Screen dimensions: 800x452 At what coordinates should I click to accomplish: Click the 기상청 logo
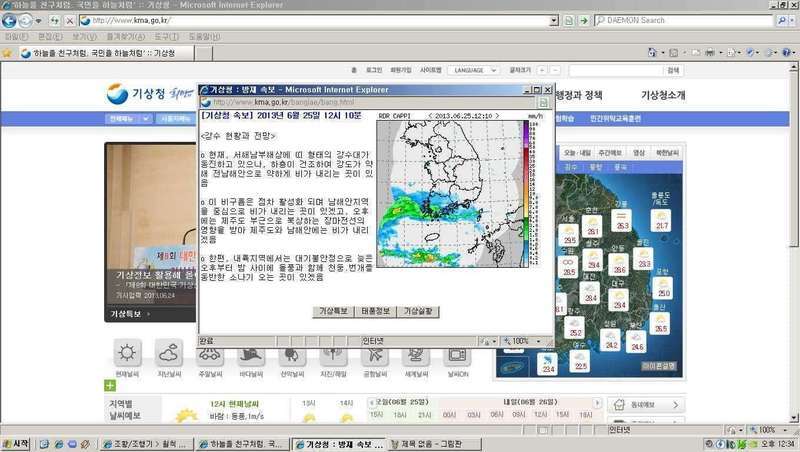click(136, 94)
